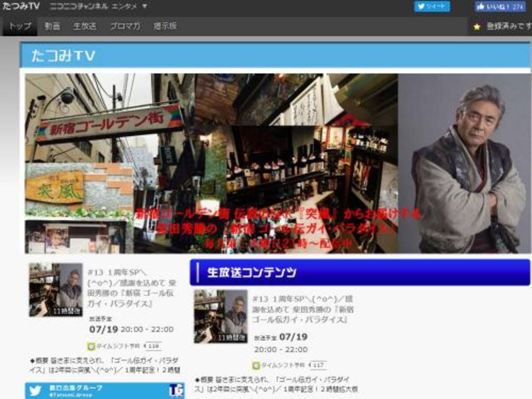Click the TG logo in the Twitter widget
The width and height of the screenshot is (532, 399).
click(x=176, y=391)
